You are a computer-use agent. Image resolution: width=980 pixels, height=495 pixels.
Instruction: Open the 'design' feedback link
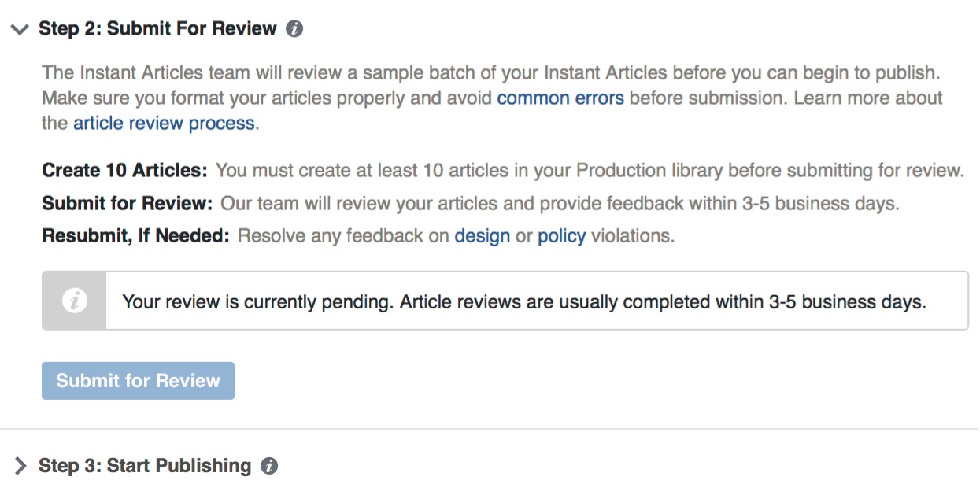pyautogui.click(x=483, y=236)
